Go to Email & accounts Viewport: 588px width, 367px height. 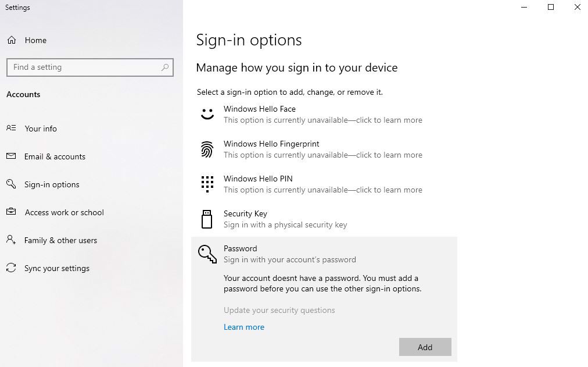[55, 156]
